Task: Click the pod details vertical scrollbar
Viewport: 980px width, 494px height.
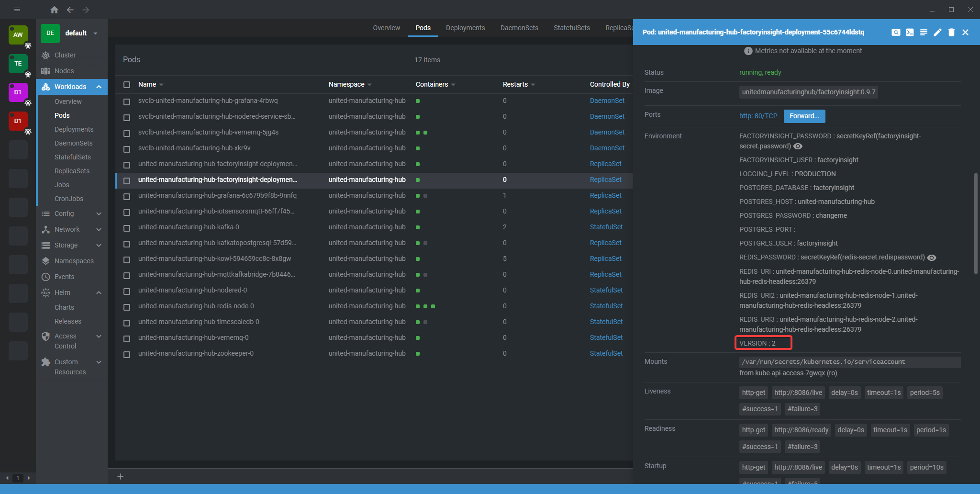Action: (975, 223)
